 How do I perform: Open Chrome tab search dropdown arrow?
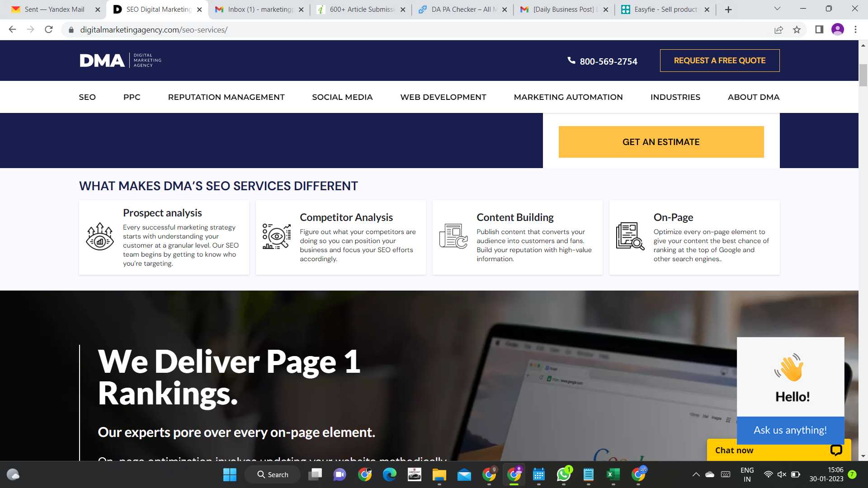(777, 9)
